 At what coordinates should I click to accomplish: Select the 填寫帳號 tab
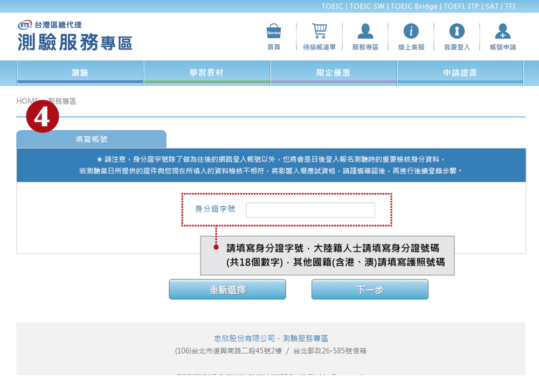point(92,139)
